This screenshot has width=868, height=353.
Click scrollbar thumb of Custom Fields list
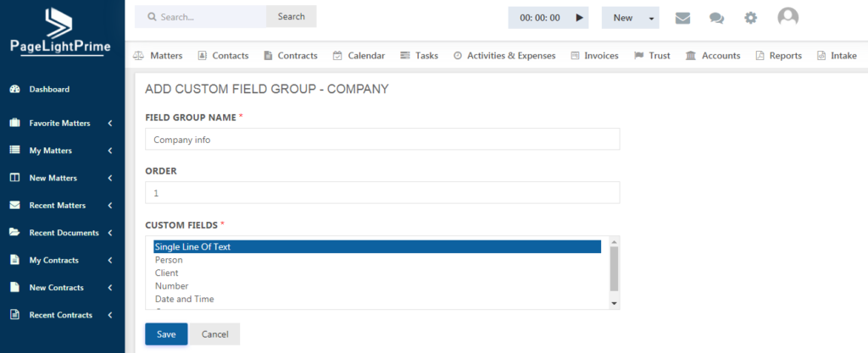[614, 269]
